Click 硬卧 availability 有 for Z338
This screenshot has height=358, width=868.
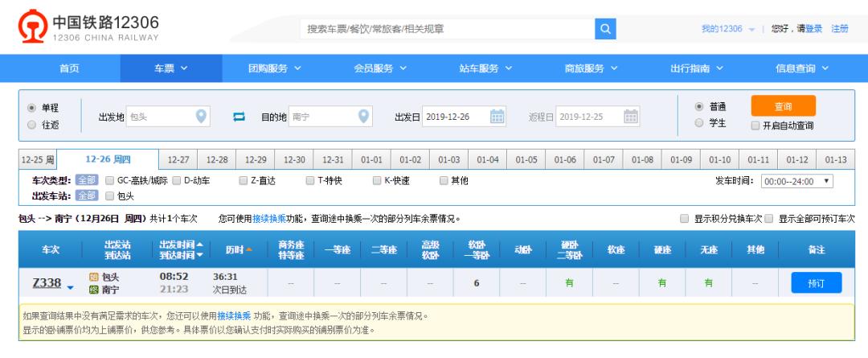569,282
